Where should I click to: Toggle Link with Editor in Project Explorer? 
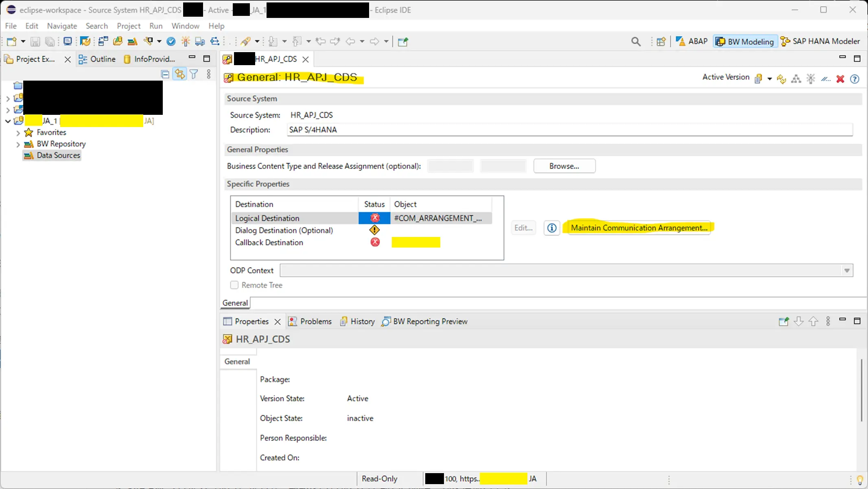pyautogui.click(x=179, y=74)
